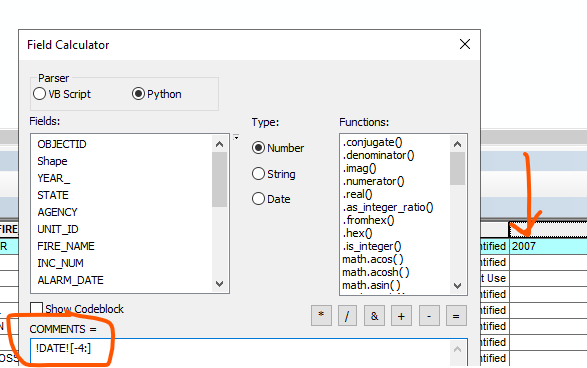Pick the .denominator() function
Viewport: 587px width, 368px height.
click(x=378, y=155)
